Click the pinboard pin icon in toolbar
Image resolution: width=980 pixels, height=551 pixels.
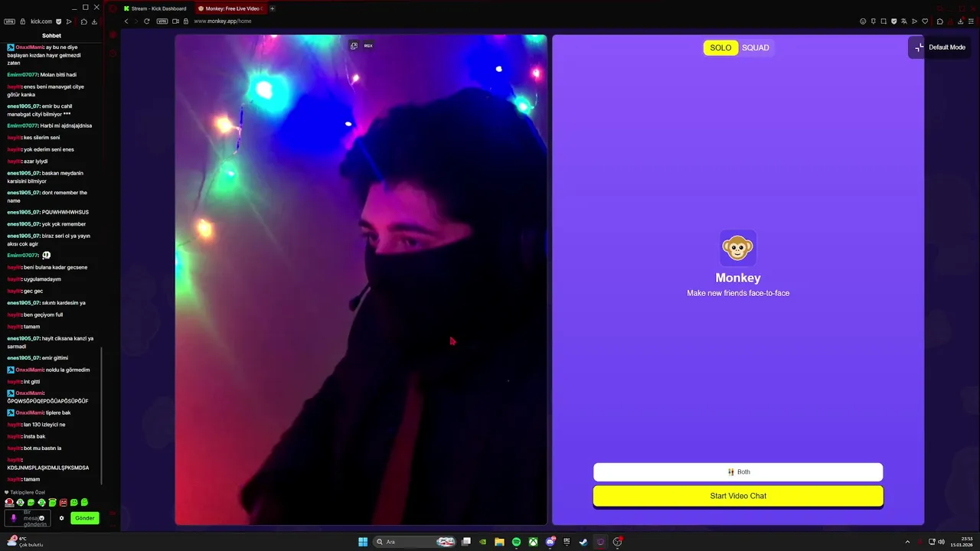[874, 21]
